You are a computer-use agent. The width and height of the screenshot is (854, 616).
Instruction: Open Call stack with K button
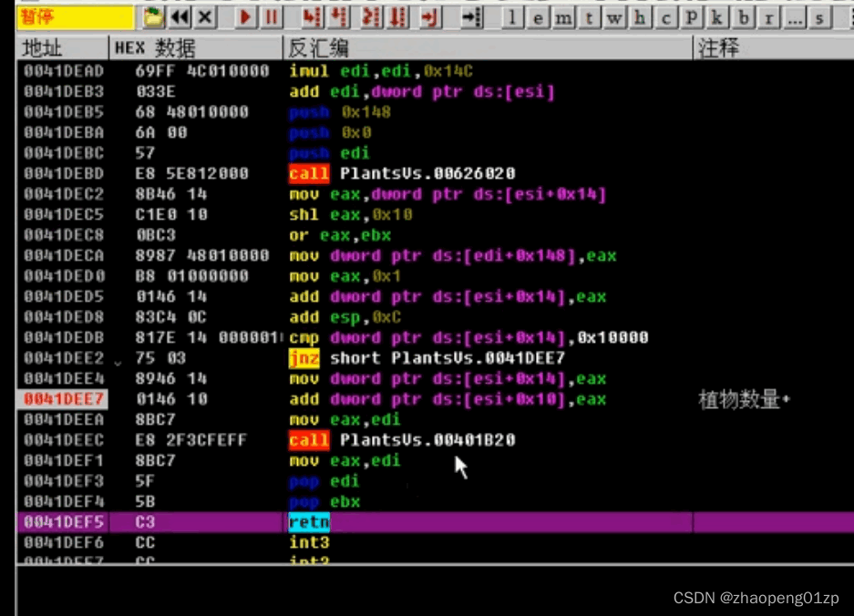coord(716,18)
